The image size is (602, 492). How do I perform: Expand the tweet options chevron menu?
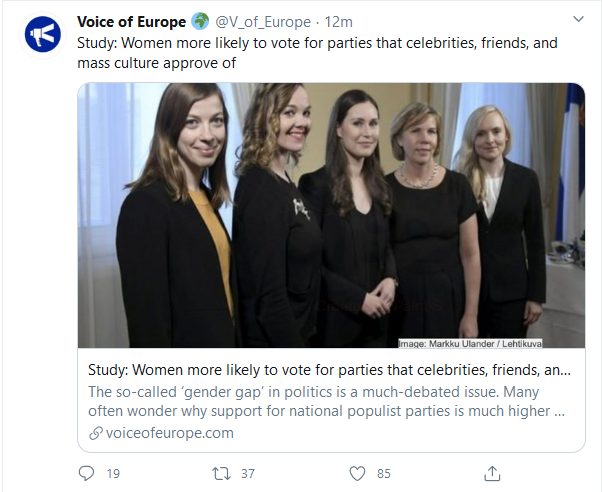click(x=578, y=20)
